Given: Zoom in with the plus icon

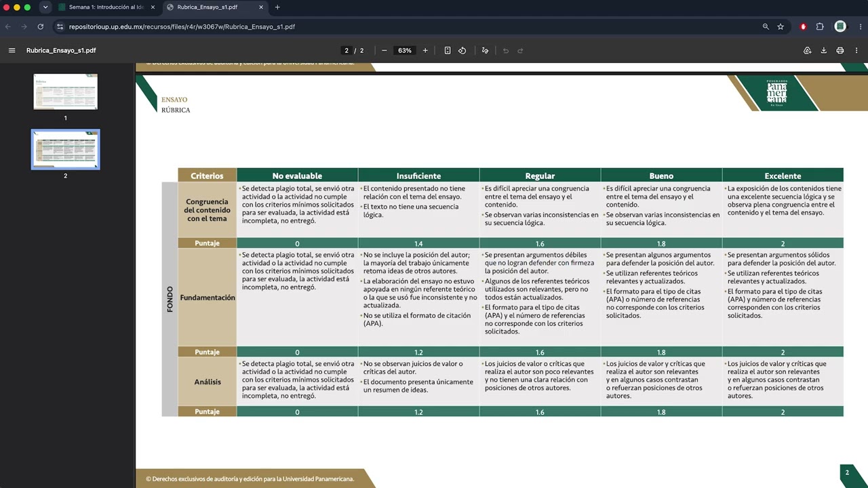Looking at the screenshot, I should tap(425, 50).
